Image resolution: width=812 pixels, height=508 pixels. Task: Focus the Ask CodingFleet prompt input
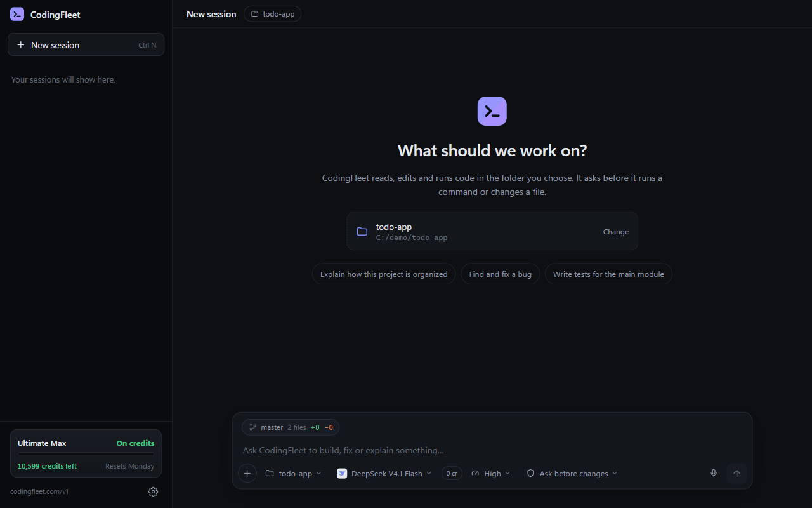click(x=492, y=450)
